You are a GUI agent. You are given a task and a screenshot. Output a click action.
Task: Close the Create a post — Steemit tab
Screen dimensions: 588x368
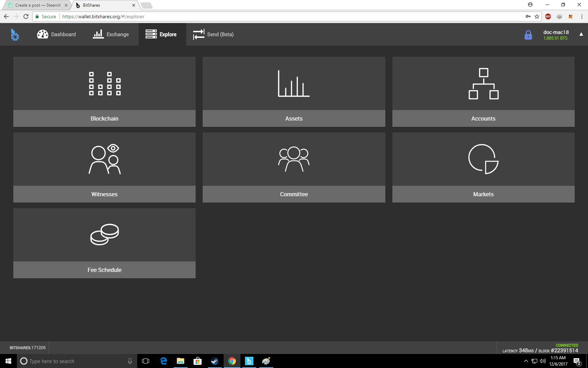(x=66, y=5)
